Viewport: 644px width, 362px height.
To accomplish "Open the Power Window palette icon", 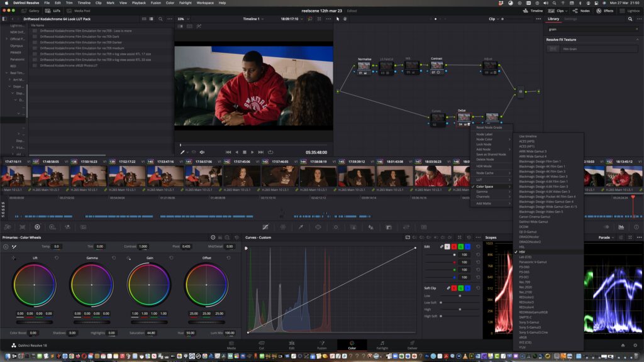I will 318,227.
